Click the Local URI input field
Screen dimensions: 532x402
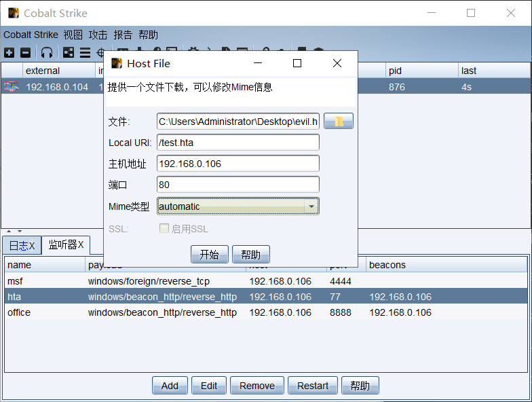click(237, 143)
